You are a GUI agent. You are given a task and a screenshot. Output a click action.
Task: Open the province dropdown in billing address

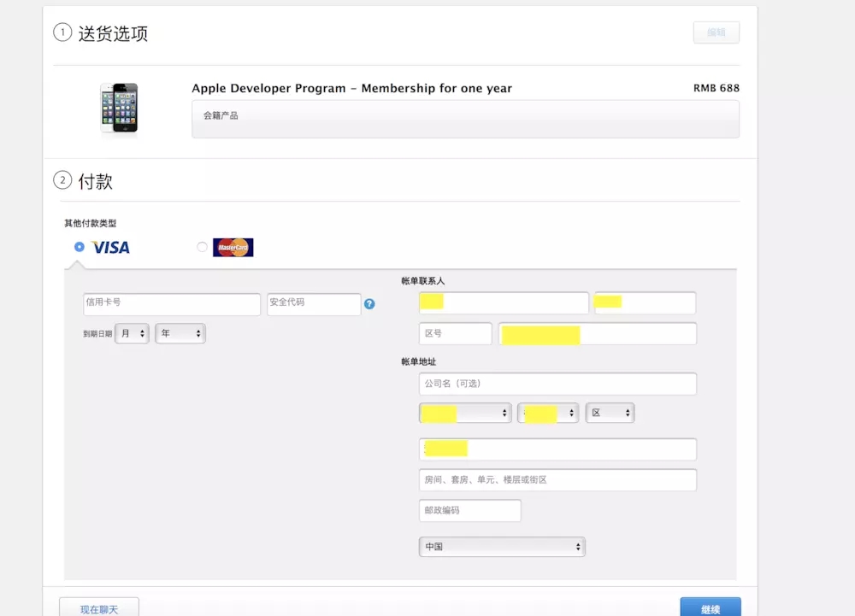click(465, 414)
